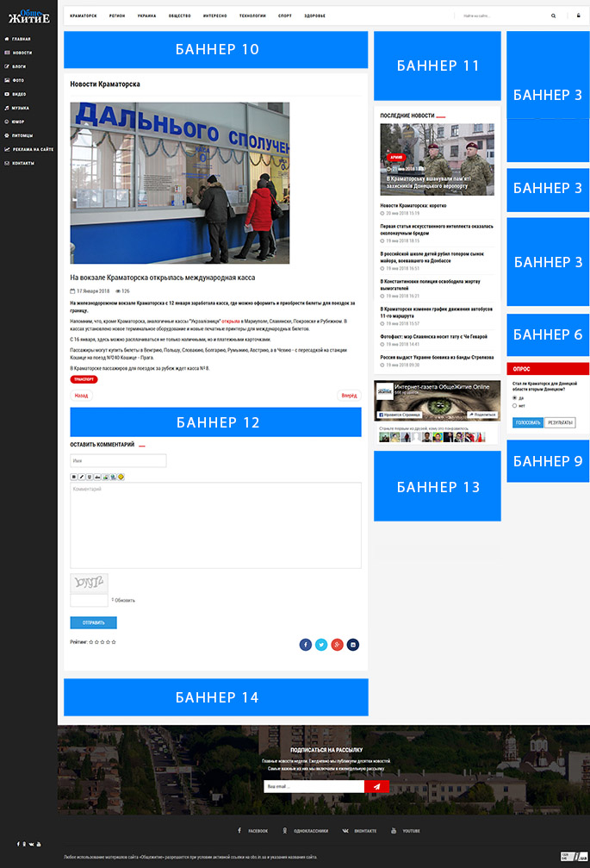590x868 pixels.
Task: Click the red paper-plane subscribe button
Action: (377, 786)
